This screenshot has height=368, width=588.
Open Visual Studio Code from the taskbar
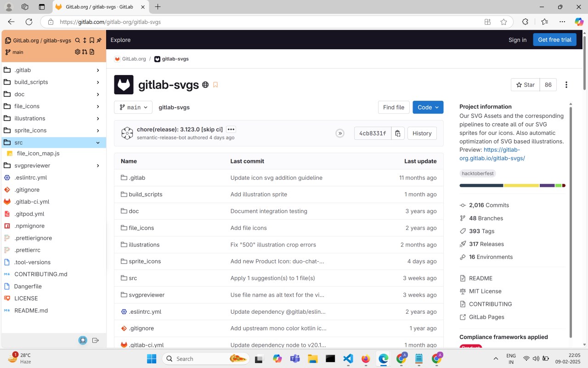coord(348,358)
